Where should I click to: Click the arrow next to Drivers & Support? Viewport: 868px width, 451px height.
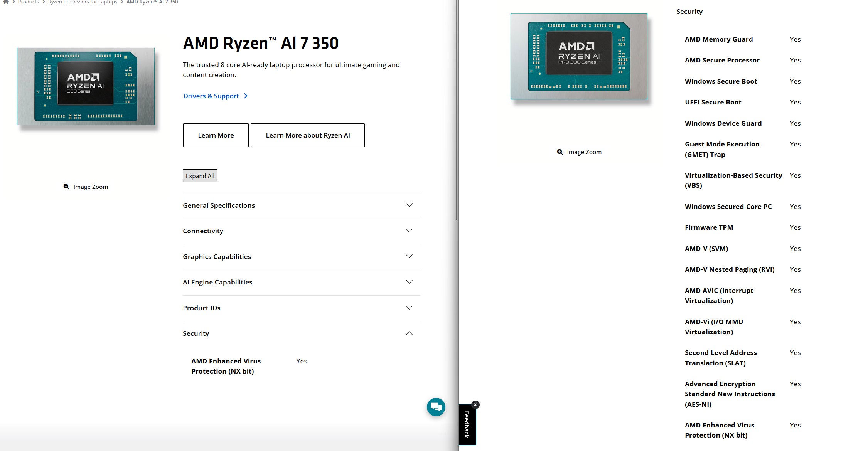click(x=246, y=96)
